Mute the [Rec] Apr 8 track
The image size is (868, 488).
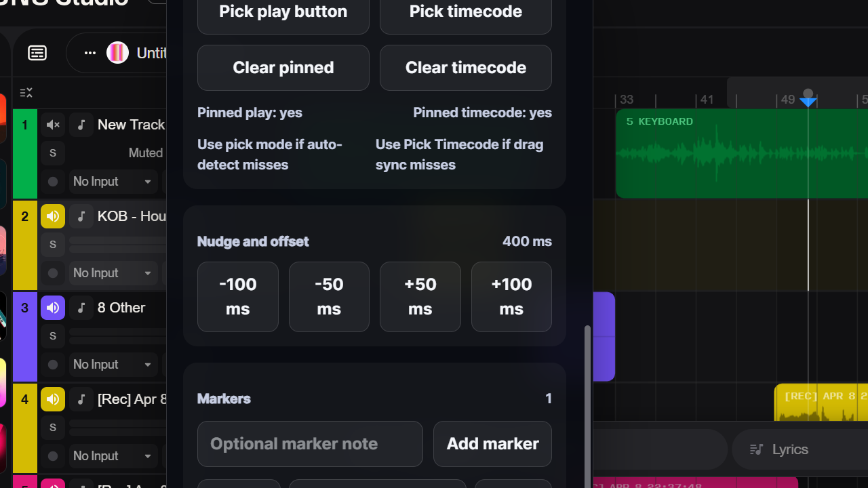pyautogui.click(x=53, y=399)
